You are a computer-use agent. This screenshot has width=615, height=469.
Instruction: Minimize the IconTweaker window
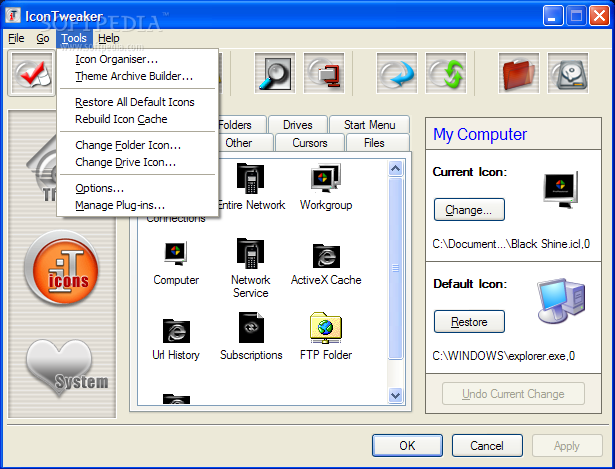pos(553,16)
